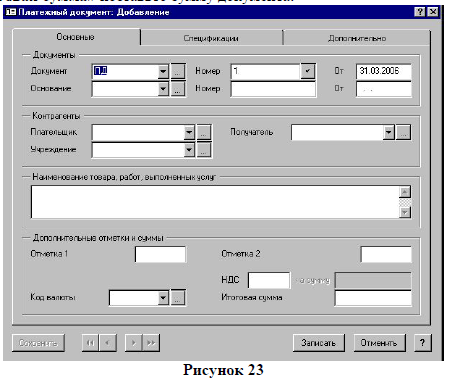Click the text area scroll up arrow
Viewport: 449px width, 381px height.
pos(405,192)
